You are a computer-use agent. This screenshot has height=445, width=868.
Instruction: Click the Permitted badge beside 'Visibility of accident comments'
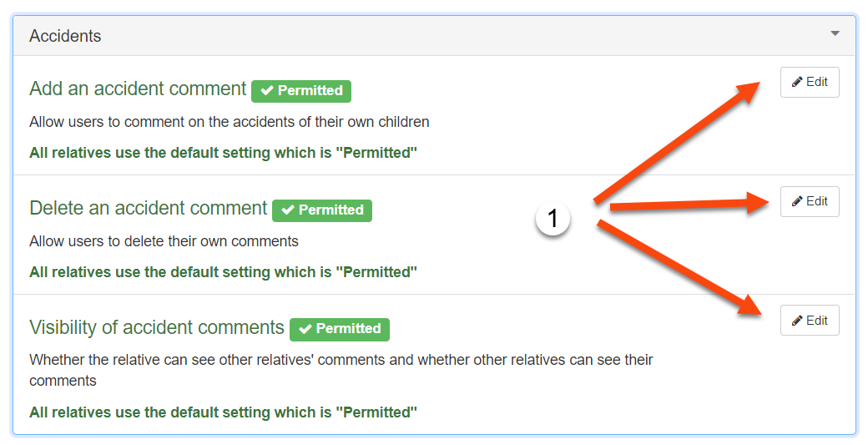[340, 329]
